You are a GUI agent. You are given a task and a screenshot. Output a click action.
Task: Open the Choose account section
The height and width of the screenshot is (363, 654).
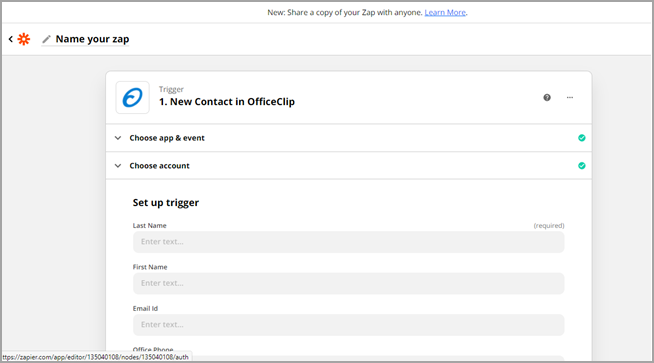coord(349,166)
